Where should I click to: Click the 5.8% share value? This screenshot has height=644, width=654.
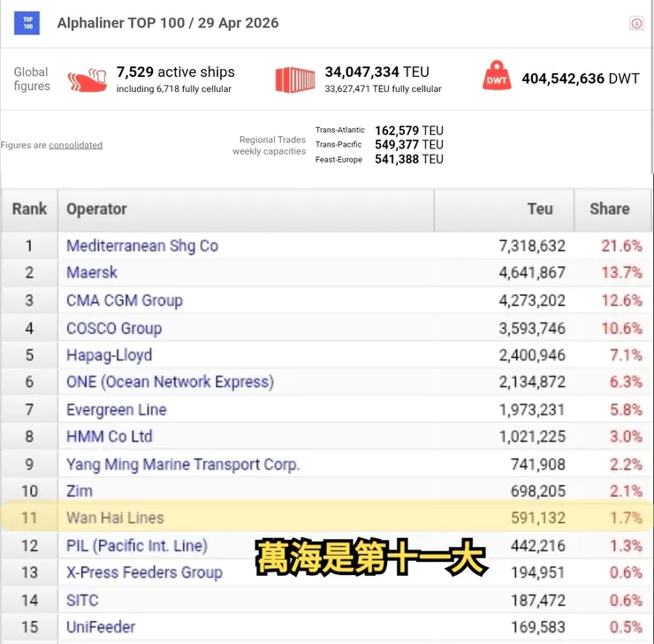(626, 410)
